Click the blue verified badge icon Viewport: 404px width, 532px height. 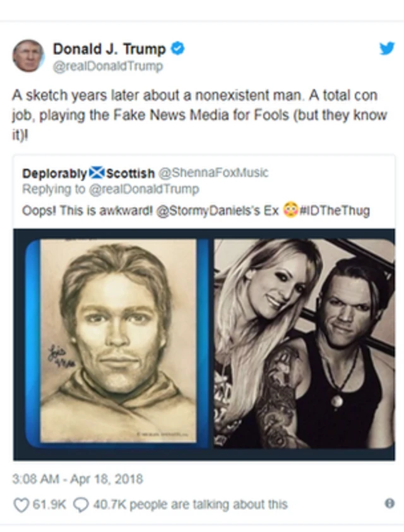click(x=178, y=49)
